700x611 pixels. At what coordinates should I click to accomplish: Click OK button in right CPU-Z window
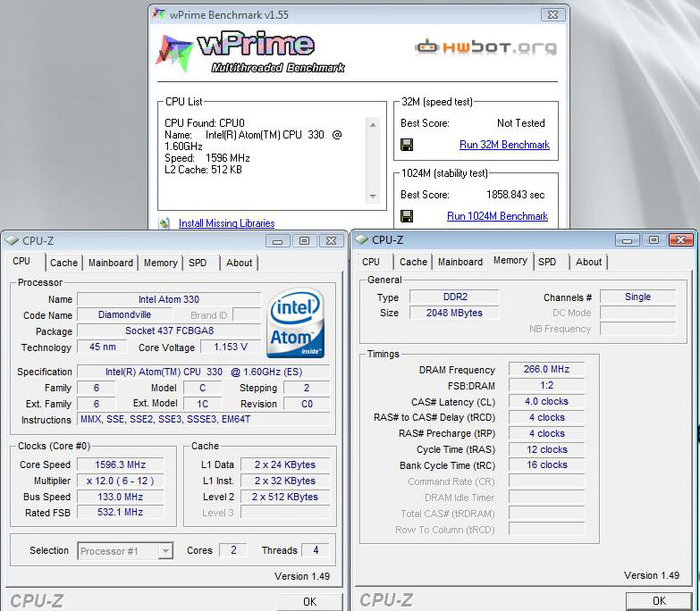[659, 601]
